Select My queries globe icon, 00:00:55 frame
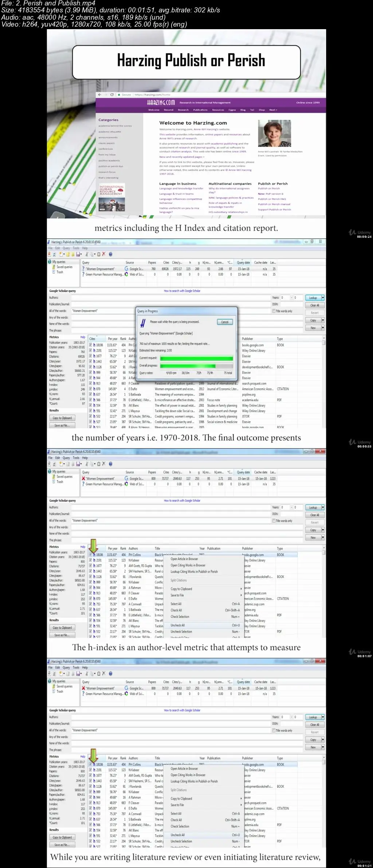The height and width of the screenshot is (868, 373). click(x=50, y=261)
